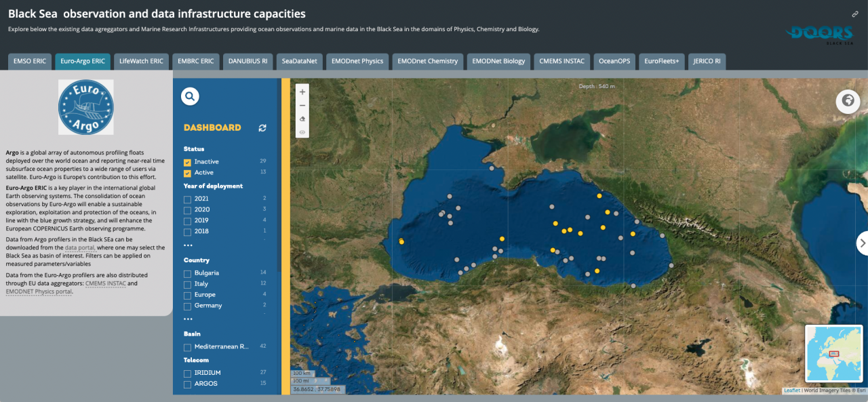Uncheck the Inactive status filter
This screenshot has width=868, height=402.
tap(187, 162)
